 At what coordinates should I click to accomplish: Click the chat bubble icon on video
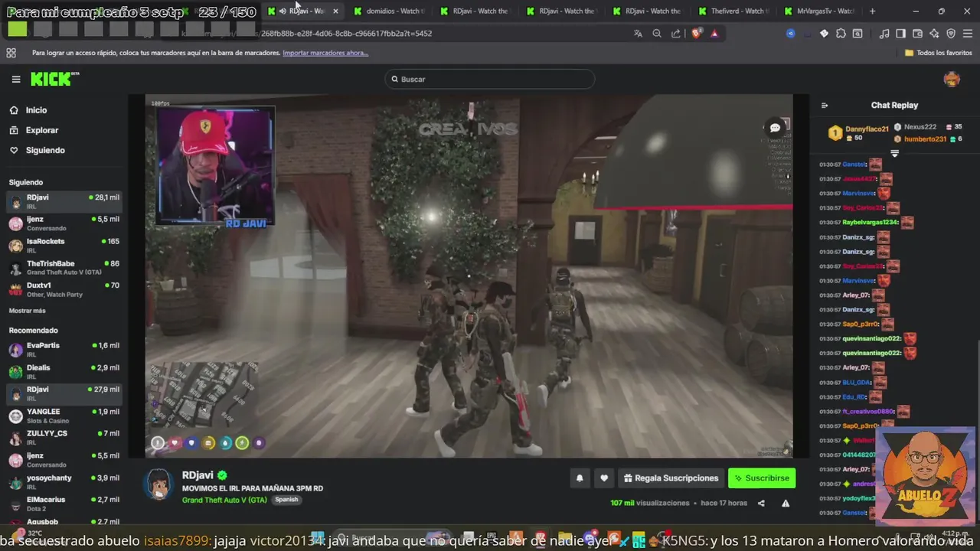point(775,128)
